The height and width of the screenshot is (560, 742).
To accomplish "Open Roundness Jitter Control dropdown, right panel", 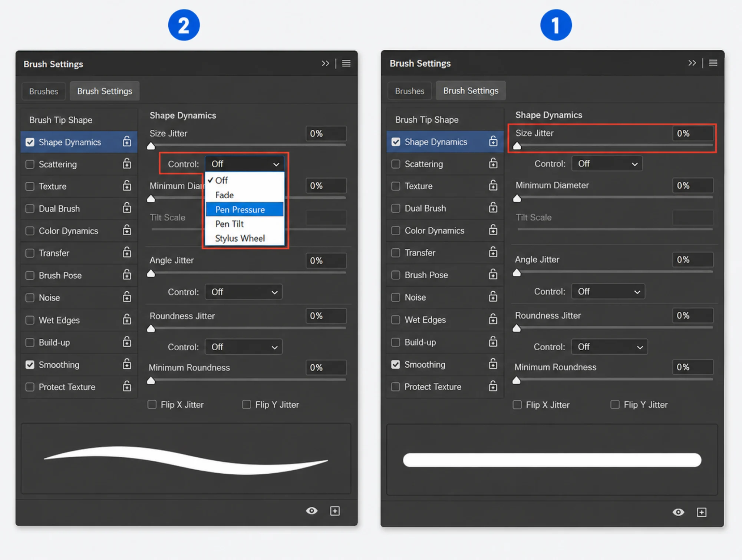I will coord(610,347).
